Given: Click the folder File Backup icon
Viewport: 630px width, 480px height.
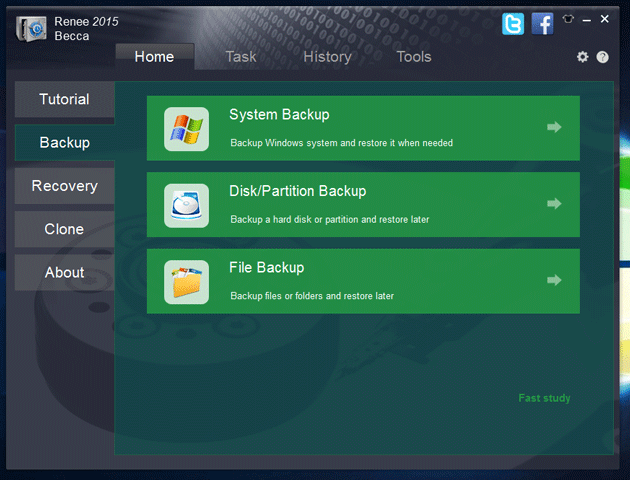Looking at the screenshot, I should coord(186,282).
